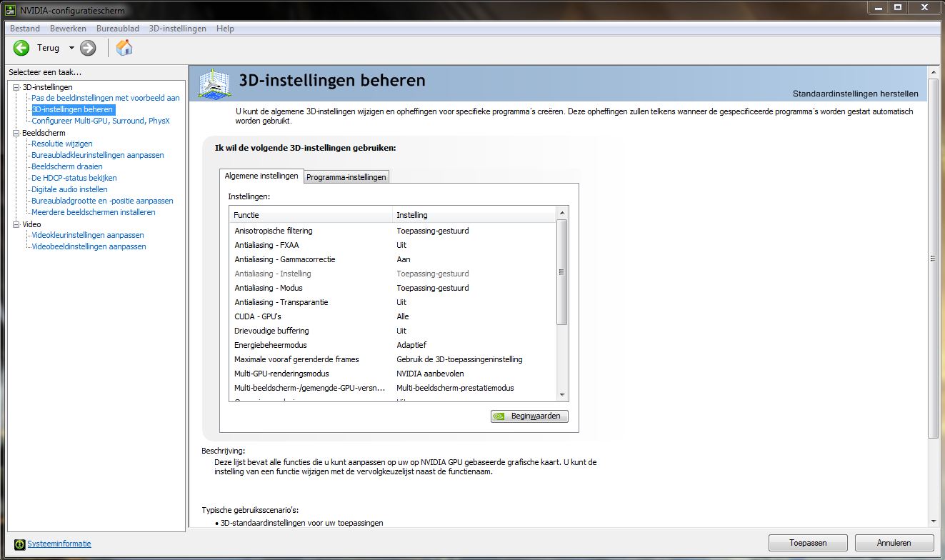The height and width of the screenshot is (560, 945).
Task: Select the Anisotropische filtering row
Action: 392,231
